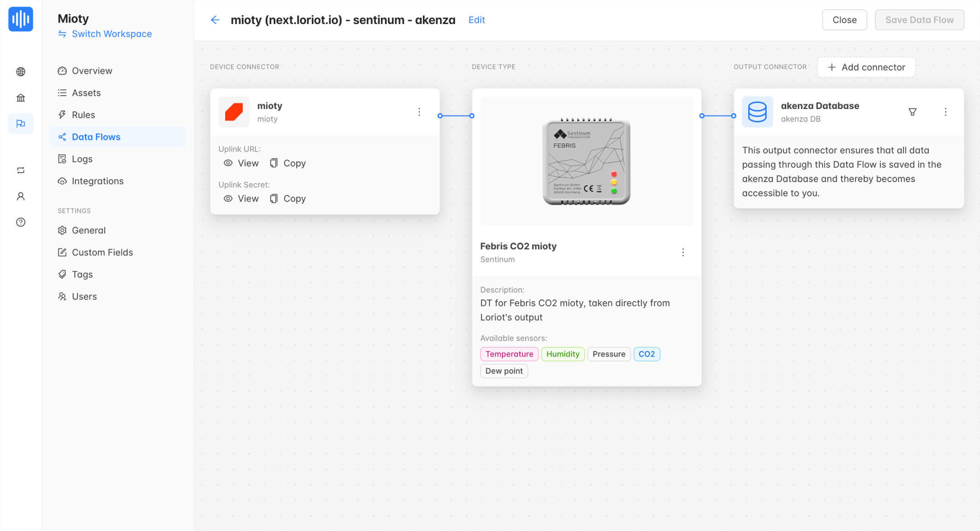Open akenza Database three-dot menu
The width and height of the screenshot is (980, 531).
click(945, 112)
